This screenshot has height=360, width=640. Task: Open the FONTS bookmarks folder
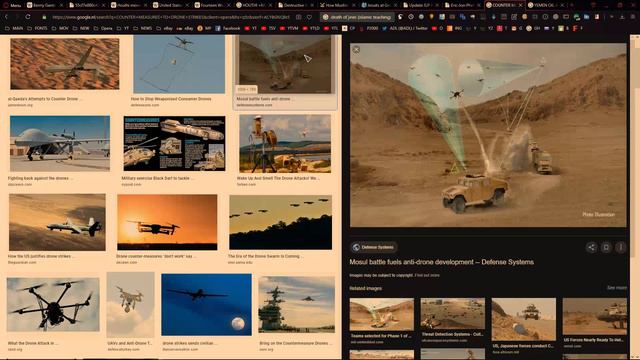click(37, 29)
